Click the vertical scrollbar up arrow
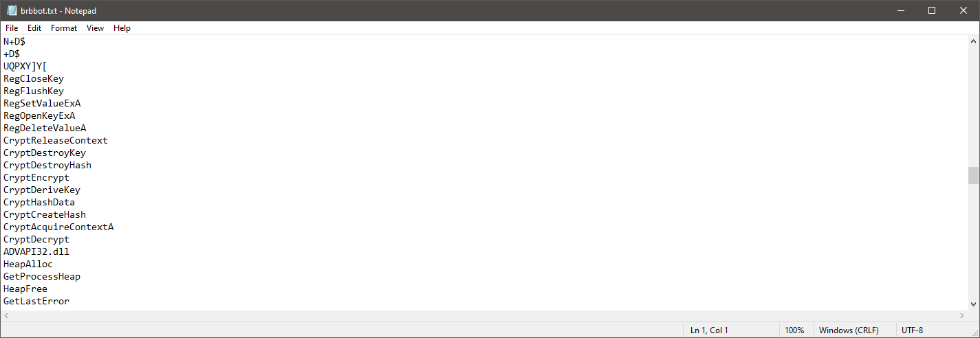The width and height of the screenshot is (980, 338). 974,41
